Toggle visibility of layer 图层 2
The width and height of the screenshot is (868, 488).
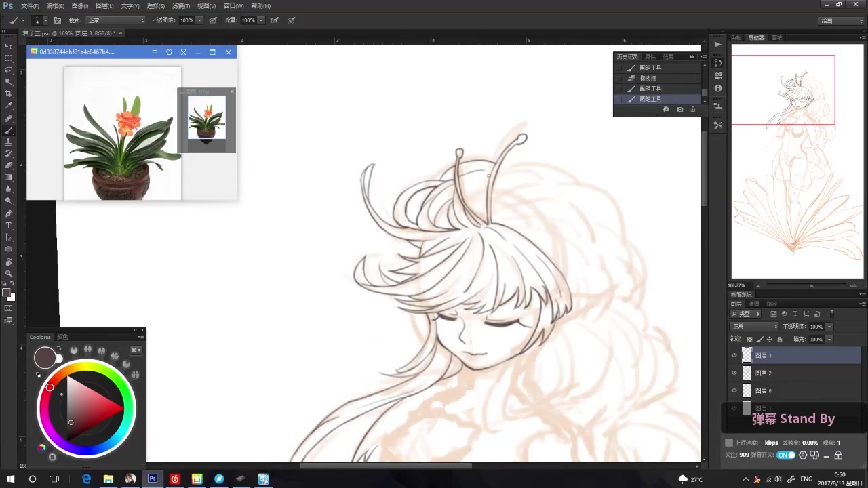(734, 373)
